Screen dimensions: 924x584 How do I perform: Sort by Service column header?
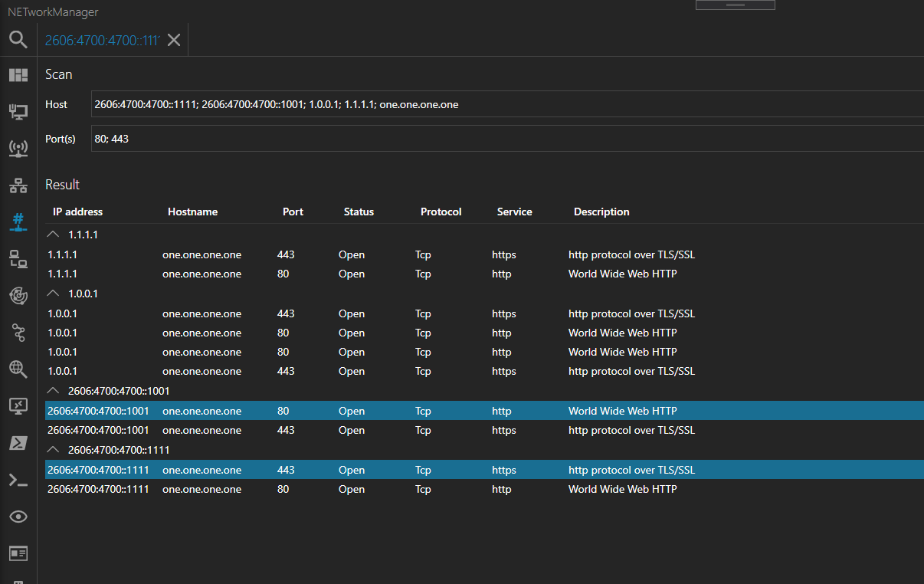pos(514,212)
